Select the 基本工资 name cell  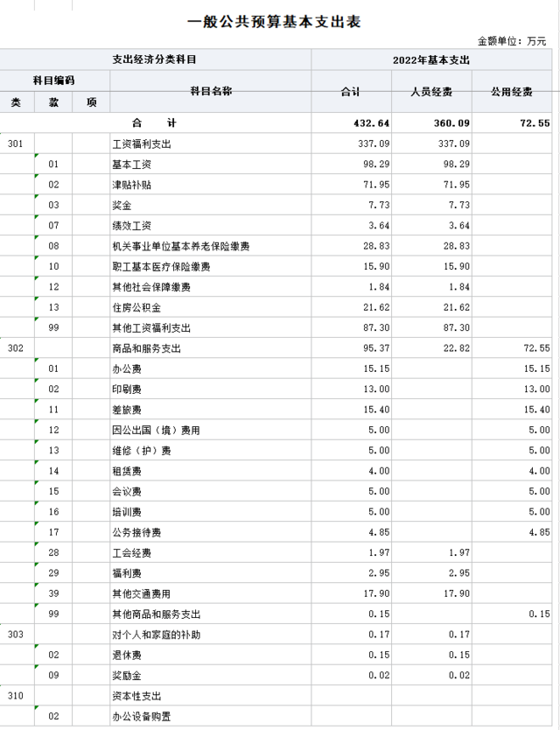(129, 165)
